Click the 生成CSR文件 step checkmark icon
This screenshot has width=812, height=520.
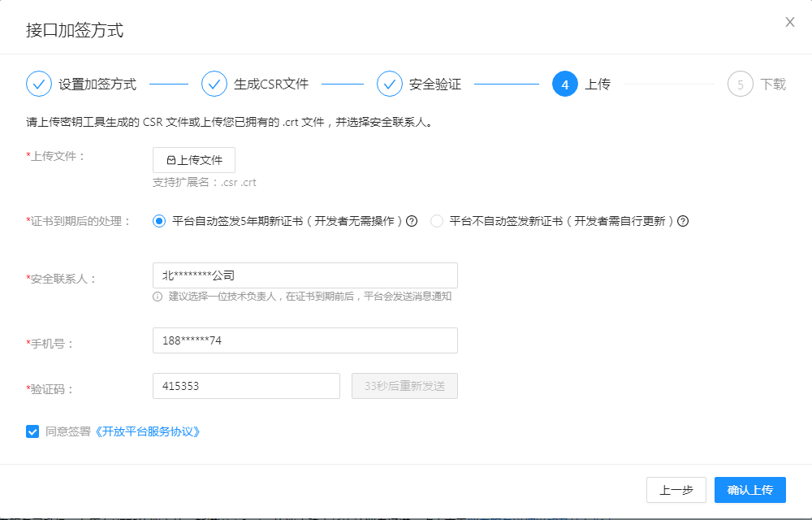[x=214, y=84]
